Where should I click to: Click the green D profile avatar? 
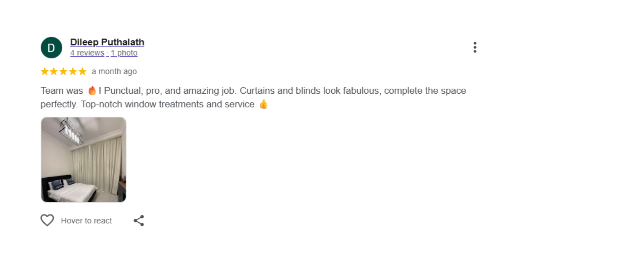point(51,48)
